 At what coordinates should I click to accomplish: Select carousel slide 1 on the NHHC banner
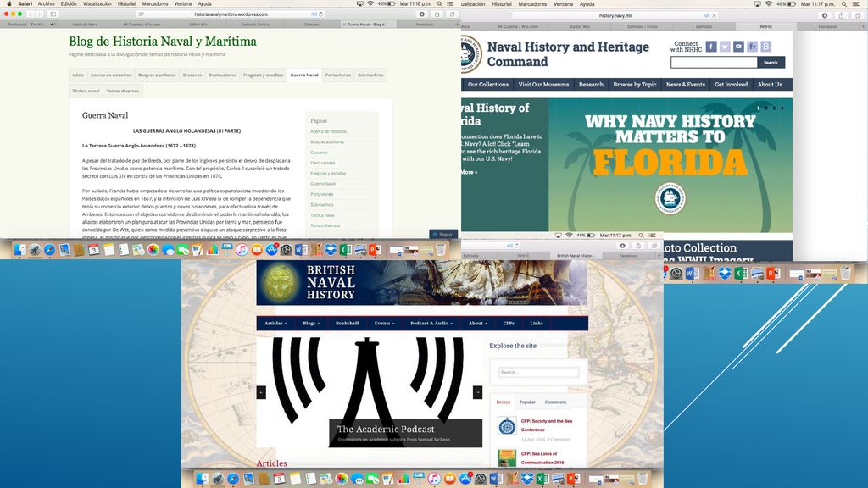(759, 108)
